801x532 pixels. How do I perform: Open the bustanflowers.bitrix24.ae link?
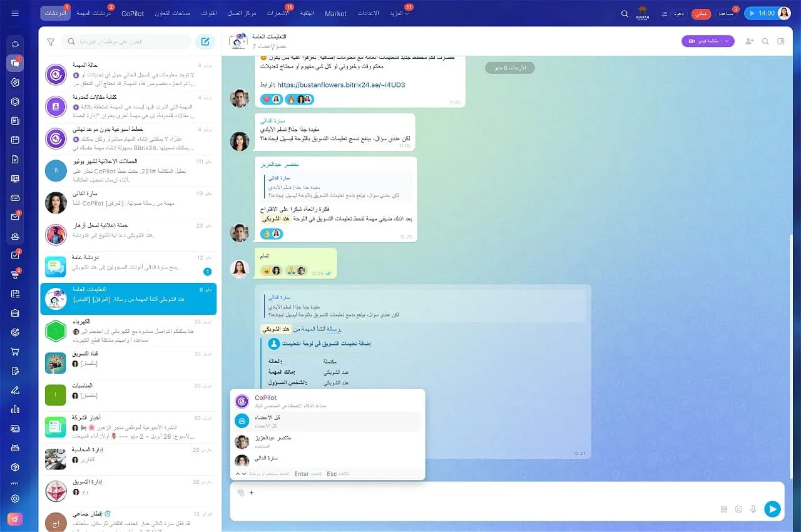coord(341,85)
